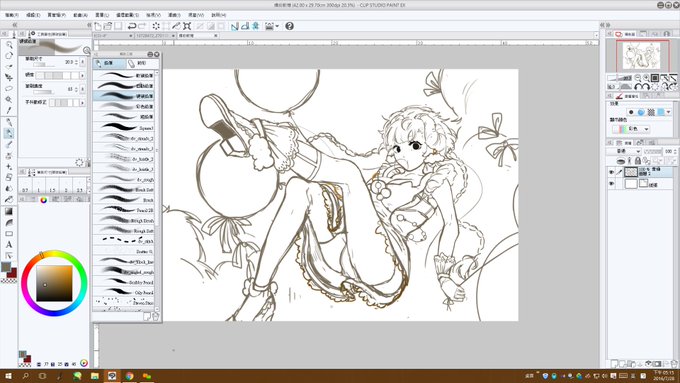The width and height of the screenshot is (680, 383).
Task: Expand the hardness setting arrow
Action: tap(83, 75)
